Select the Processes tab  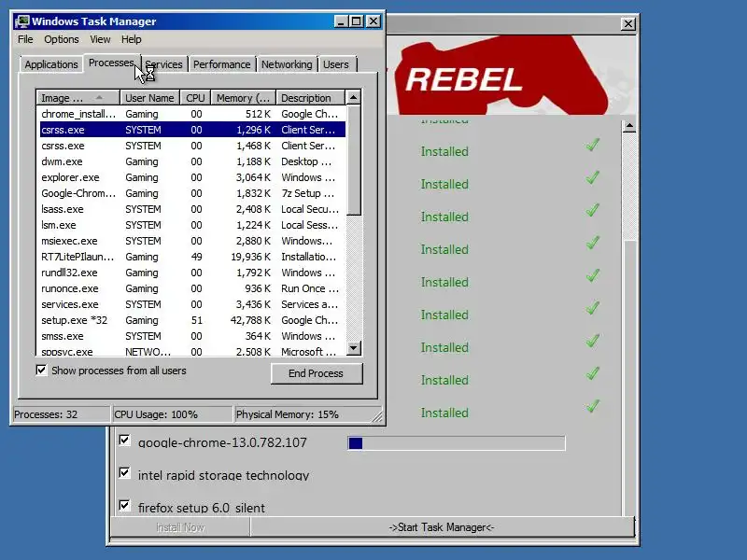112,63
